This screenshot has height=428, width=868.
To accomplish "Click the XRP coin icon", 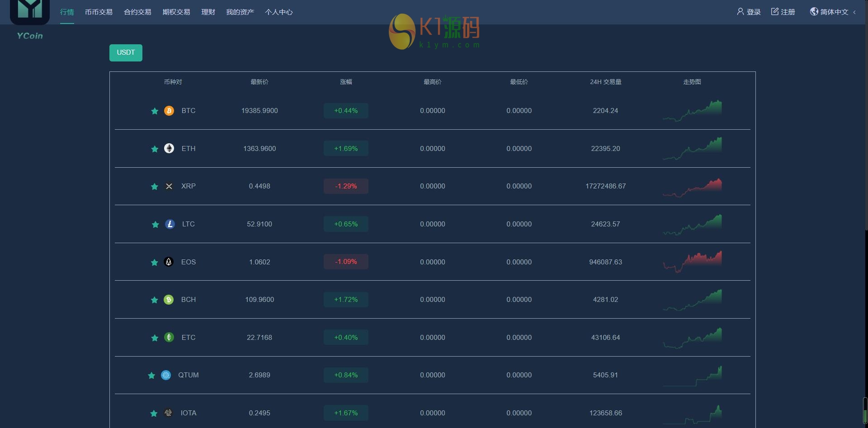I will tap(169, 186).
